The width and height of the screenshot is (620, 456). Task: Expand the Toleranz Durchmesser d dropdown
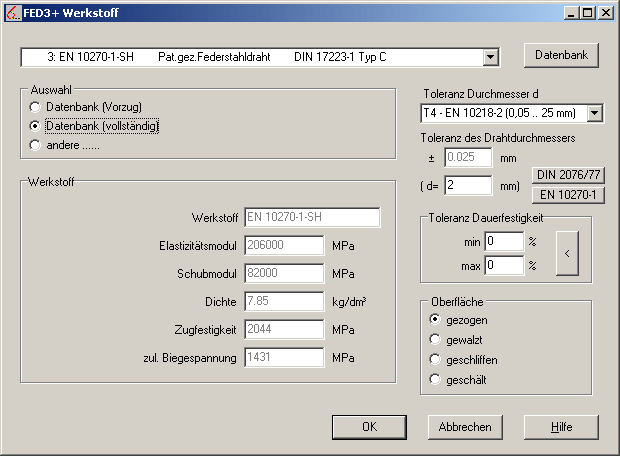click(x=595, y=113)
